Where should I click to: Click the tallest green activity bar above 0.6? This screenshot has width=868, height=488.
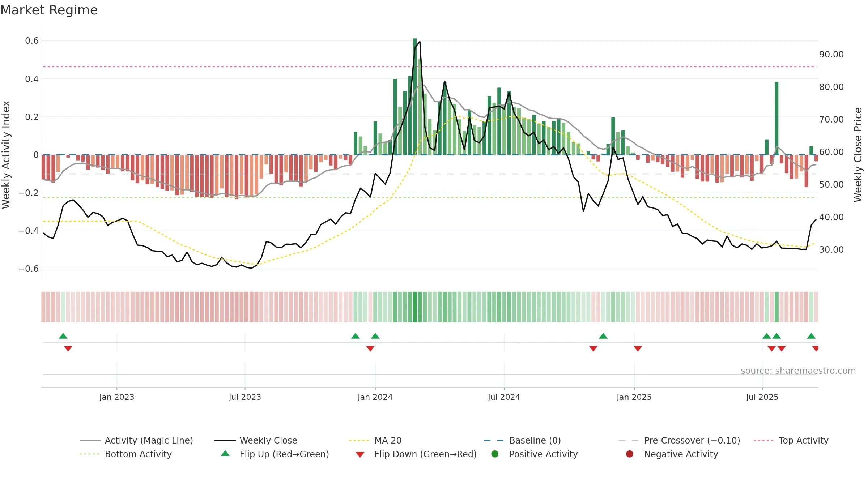point(415,97)
